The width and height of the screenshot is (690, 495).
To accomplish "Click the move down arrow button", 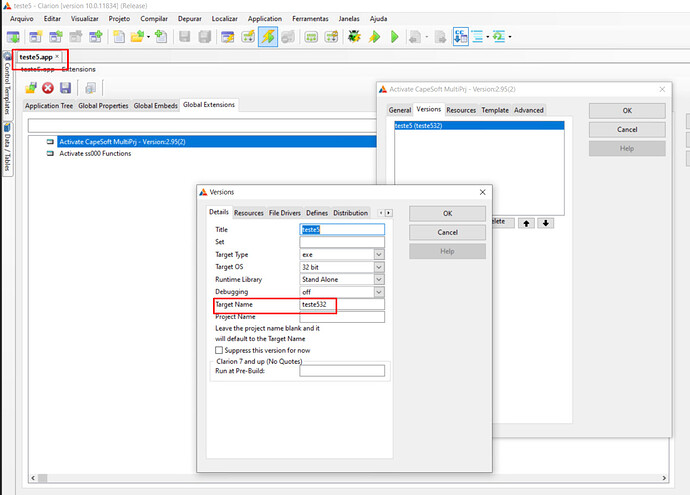I will click(545, 222).
